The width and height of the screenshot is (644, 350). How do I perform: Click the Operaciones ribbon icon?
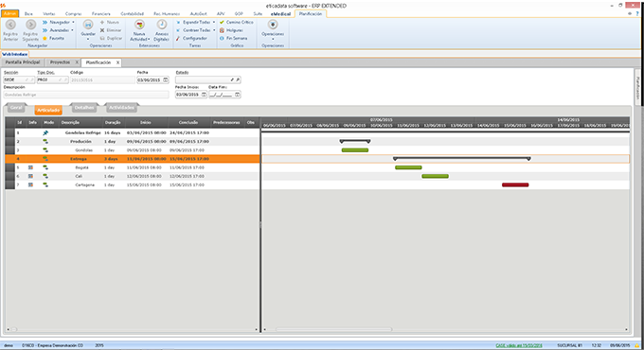273,25
